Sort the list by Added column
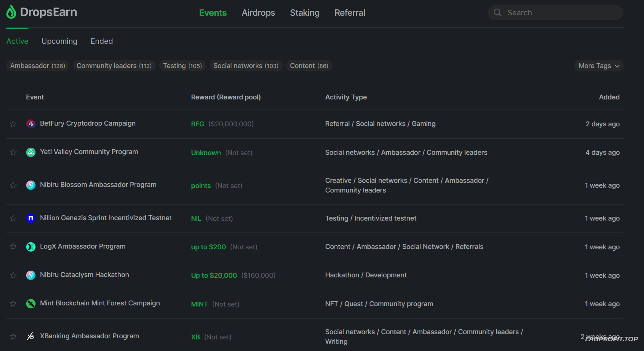Image resolution: width=644 pixels, height=351 pixels. (609, 97)
